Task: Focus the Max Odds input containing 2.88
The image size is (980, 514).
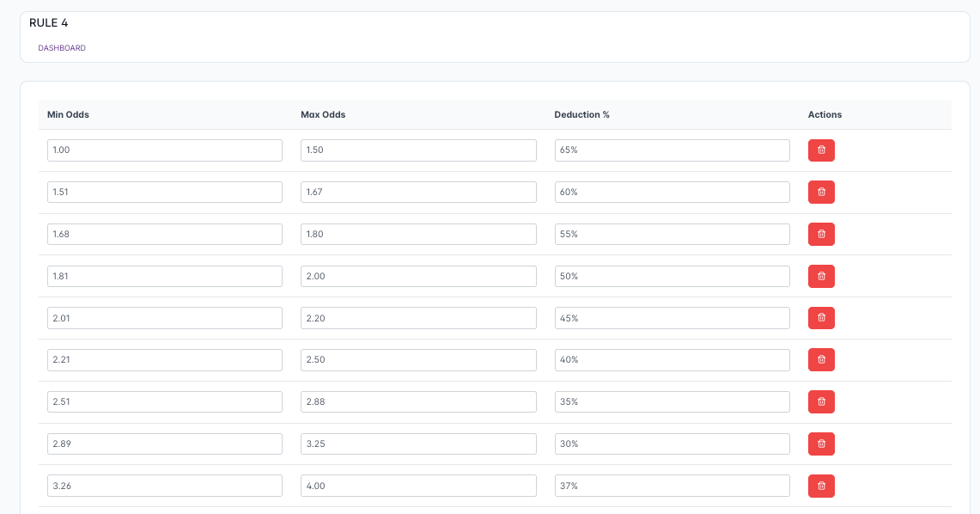Action: click(418, 402)
